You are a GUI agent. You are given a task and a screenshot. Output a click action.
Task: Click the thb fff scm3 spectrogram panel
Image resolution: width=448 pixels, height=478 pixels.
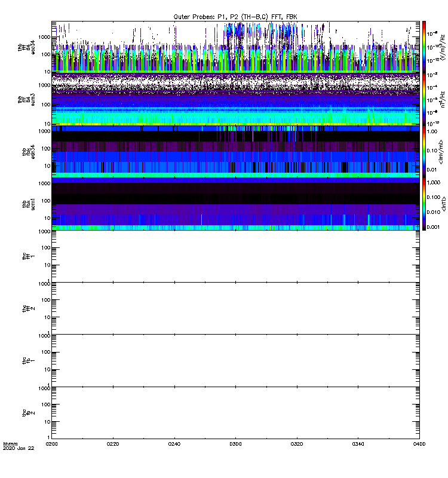click(x=235, y=99)
